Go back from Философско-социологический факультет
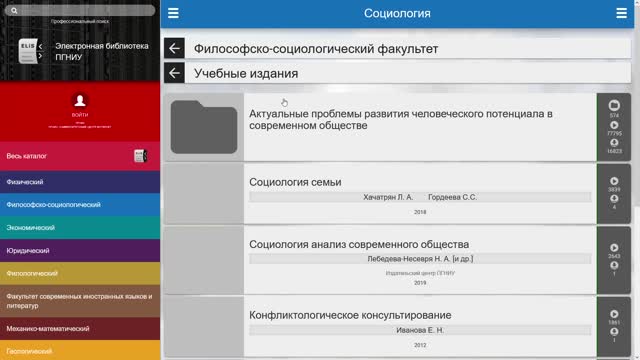 coord(174,48)
